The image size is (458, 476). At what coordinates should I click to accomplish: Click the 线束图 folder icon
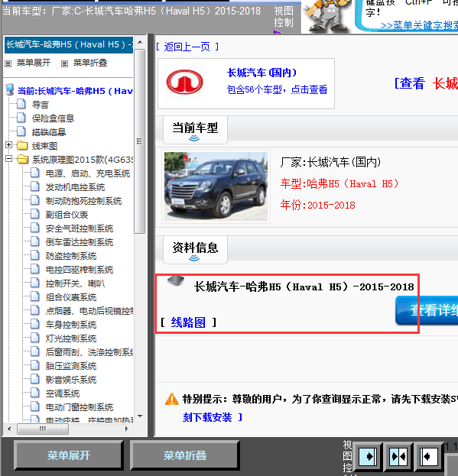[x=22, y=146]
